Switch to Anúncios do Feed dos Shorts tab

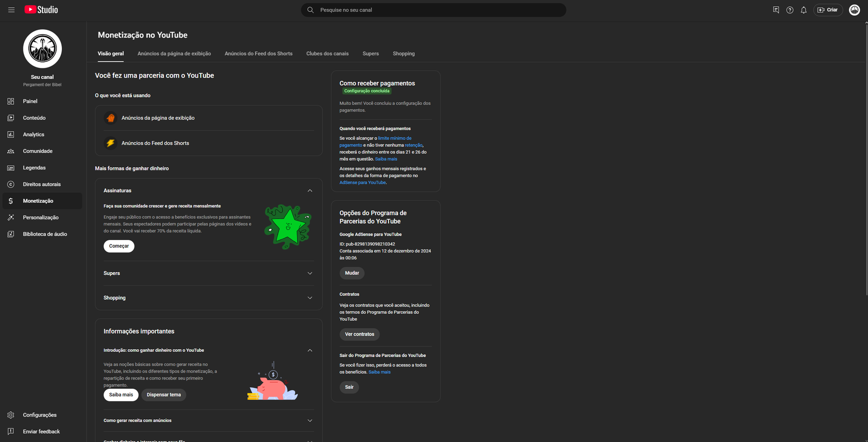259,54
